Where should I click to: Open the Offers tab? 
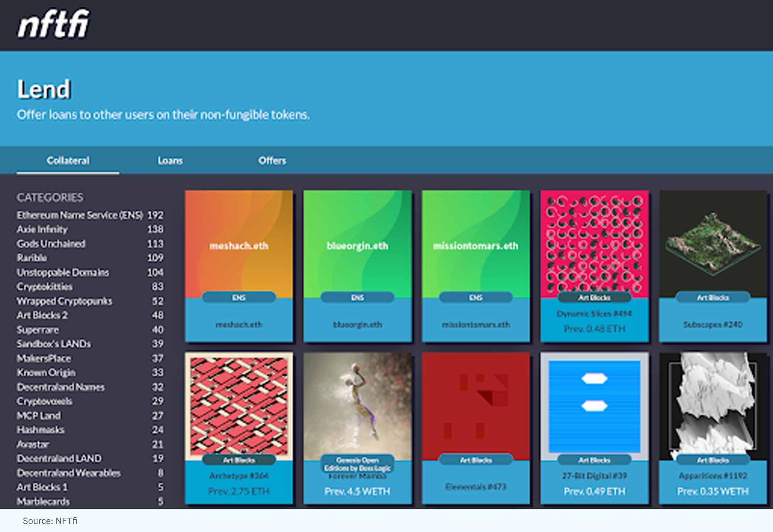click(x=272, y=160)
